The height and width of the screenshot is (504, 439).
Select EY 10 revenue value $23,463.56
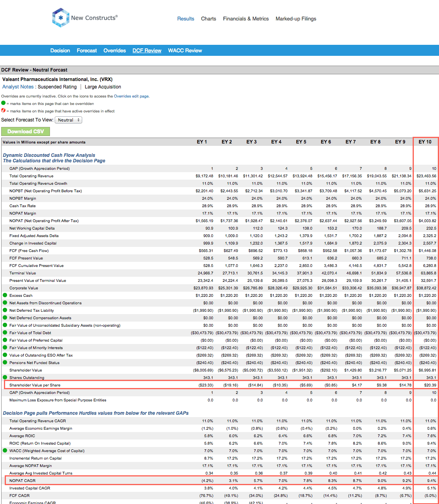[x=426, y=176]
